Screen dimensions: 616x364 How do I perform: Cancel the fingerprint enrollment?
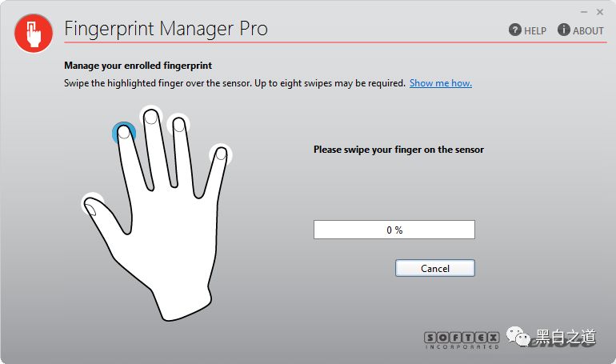(435, 268)
